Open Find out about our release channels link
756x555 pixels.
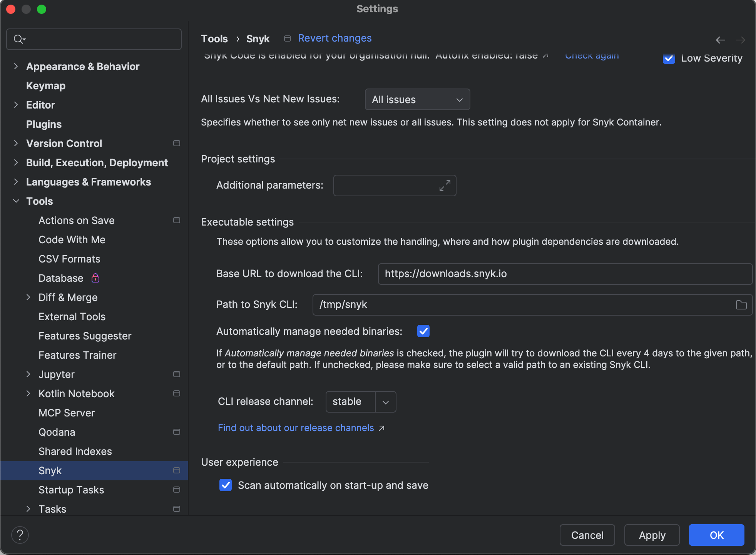[x=296, y=428]
